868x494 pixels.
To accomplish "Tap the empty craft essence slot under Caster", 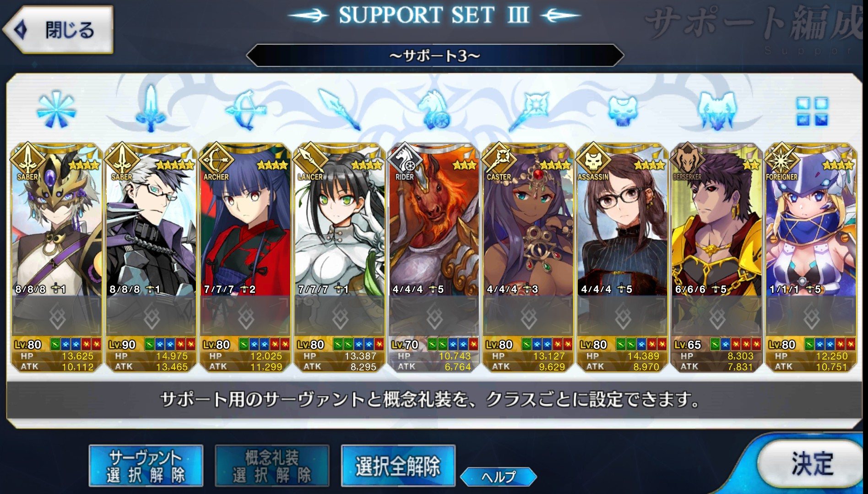I will (528, 317).
